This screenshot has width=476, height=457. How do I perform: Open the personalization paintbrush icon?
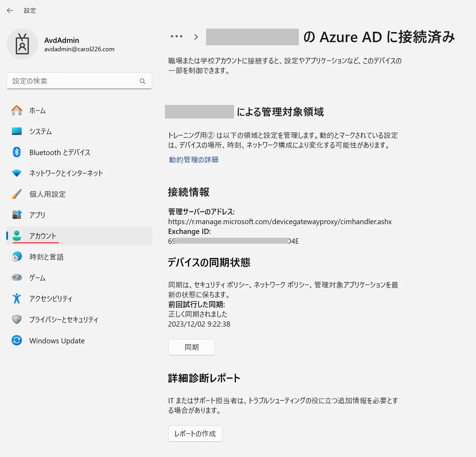[17, 194]
